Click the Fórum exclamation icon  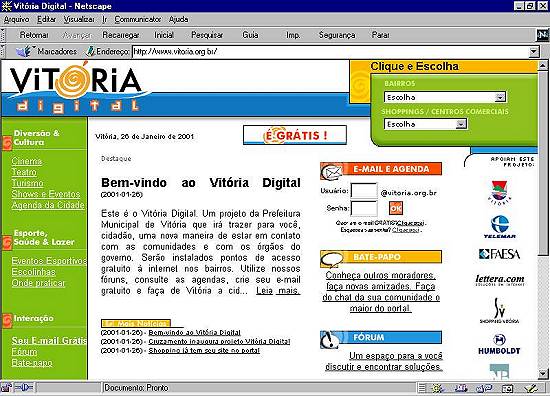pyautogui.click(x=329, y=340)
